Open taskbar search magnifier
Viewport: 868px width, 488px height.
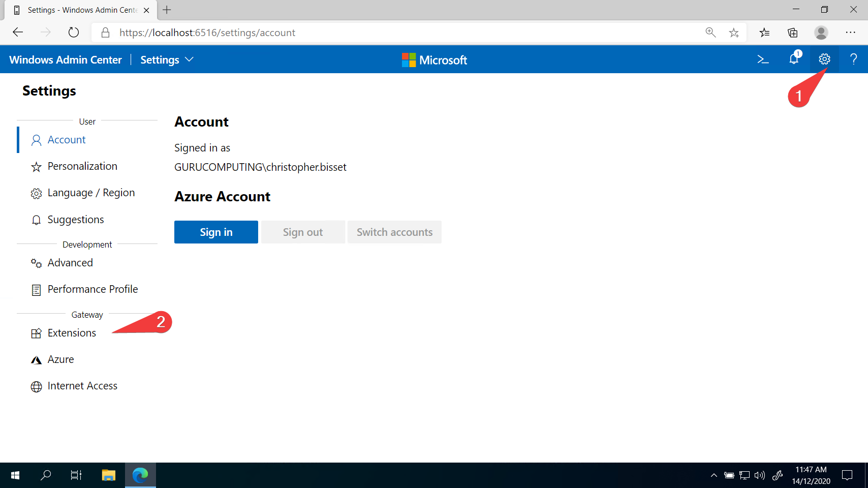coord(46,475)
